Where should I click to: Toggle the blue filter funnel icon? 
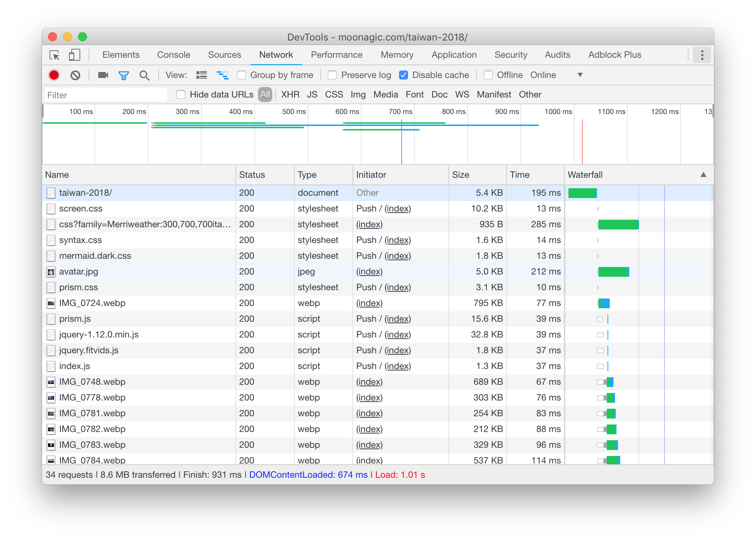pos(124,75)
